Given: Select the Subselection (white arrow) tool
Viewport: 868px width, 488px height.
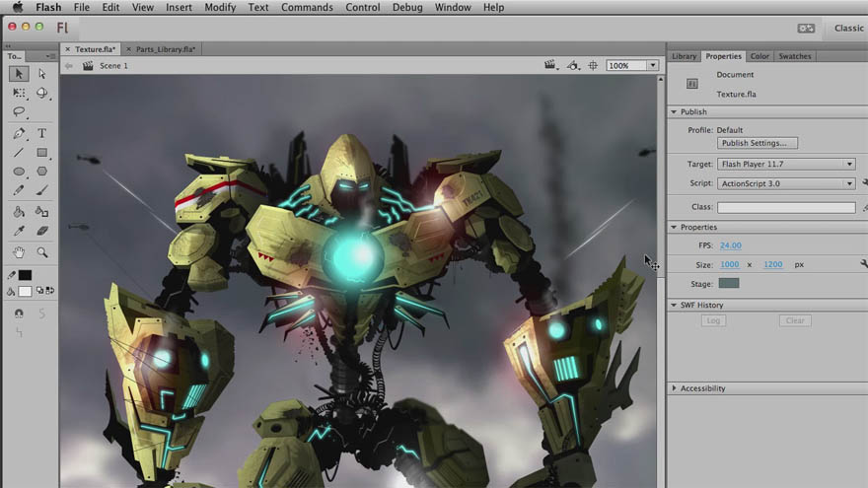Looking at the screenshot, I should [x=42, y=74].
